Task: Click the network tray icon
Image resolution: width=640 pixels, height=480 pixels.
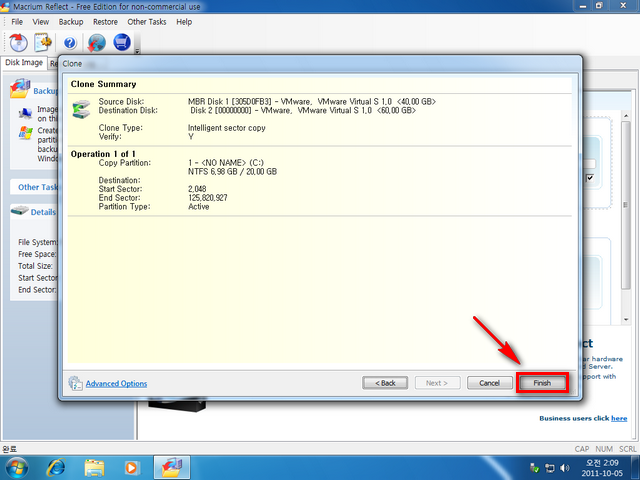Action: [549, 468]
